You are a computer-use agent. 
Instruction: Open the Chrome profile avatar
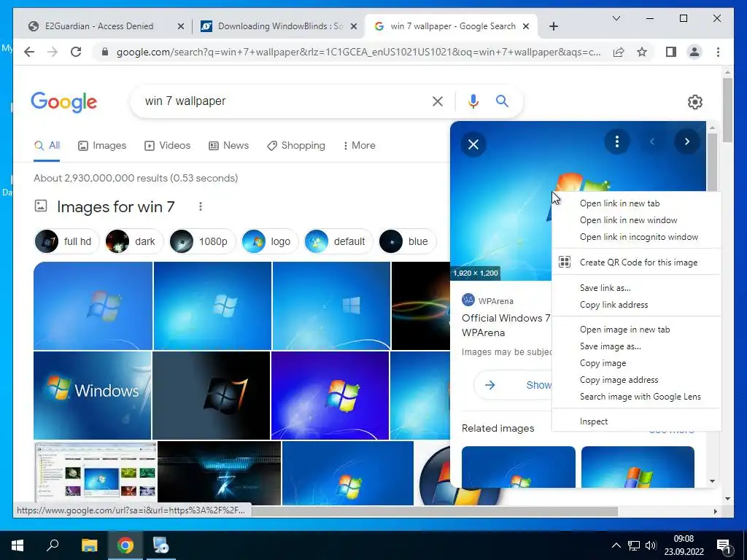(694, 52)
